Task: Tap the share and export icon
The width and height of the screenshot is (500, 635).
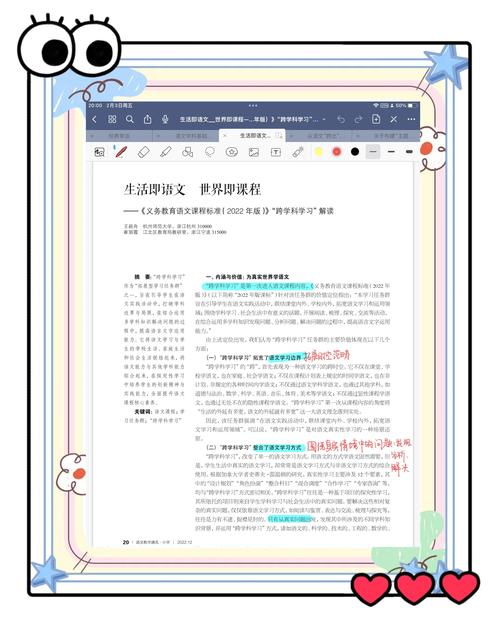Action: [x=147, y=119]
